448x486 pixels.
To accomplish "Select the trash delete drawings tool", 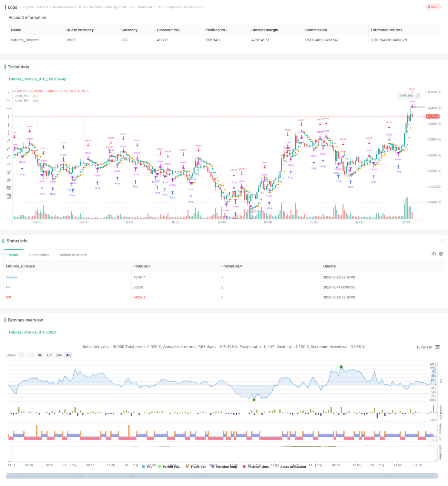I will pyautogui.click(x=9, y=196).
